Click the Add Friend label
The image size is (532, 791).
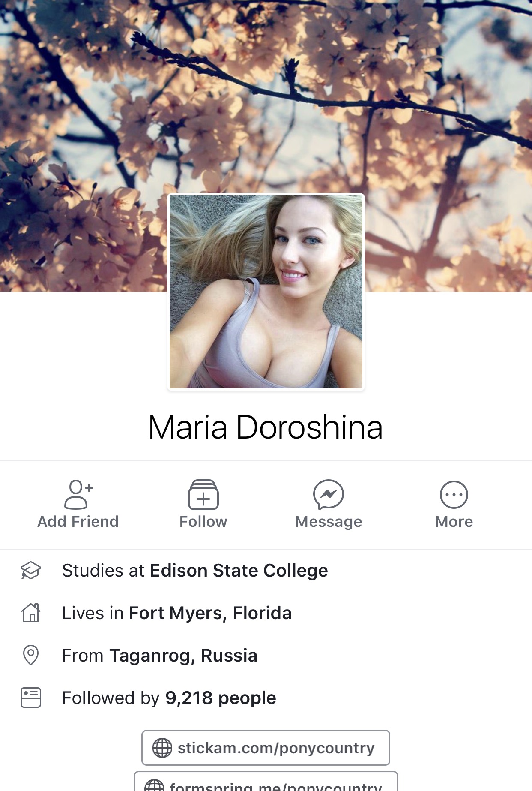(78, 522)
